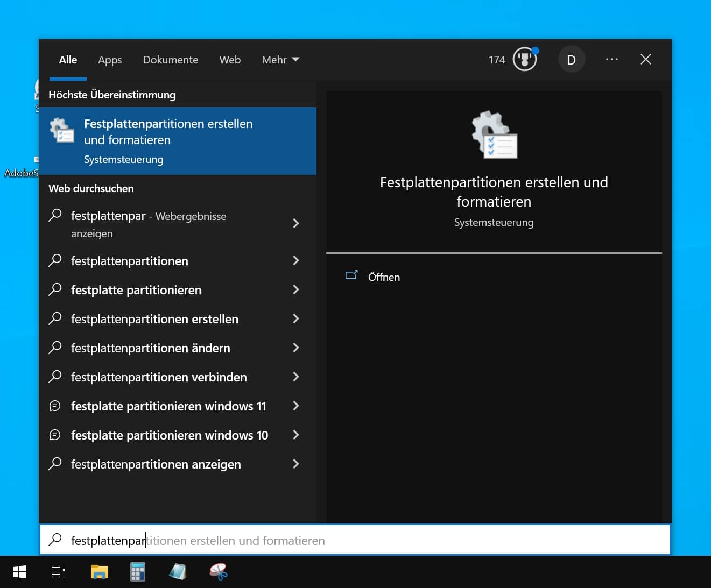Image resolution: width=711 pixels, height=588 pixels.
Task: Open the three-dot options menu
Action: click(611, 60)
